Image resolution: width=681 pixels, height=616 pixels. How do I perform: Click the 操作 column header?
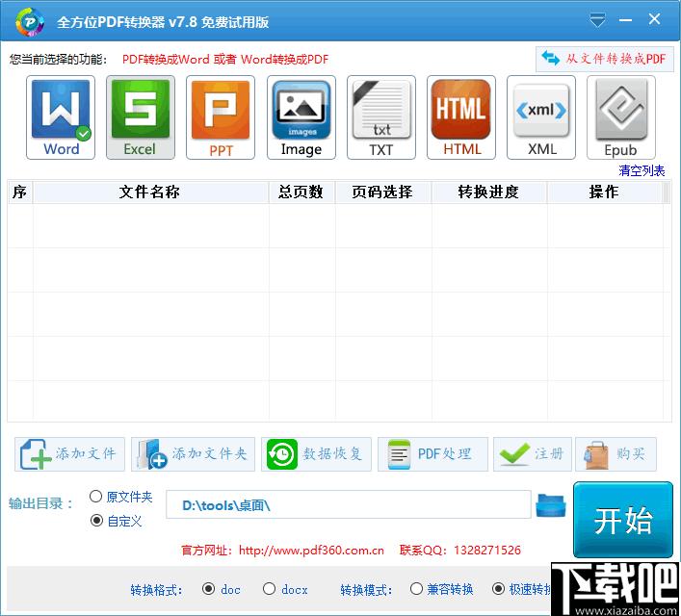click(605, 192)
